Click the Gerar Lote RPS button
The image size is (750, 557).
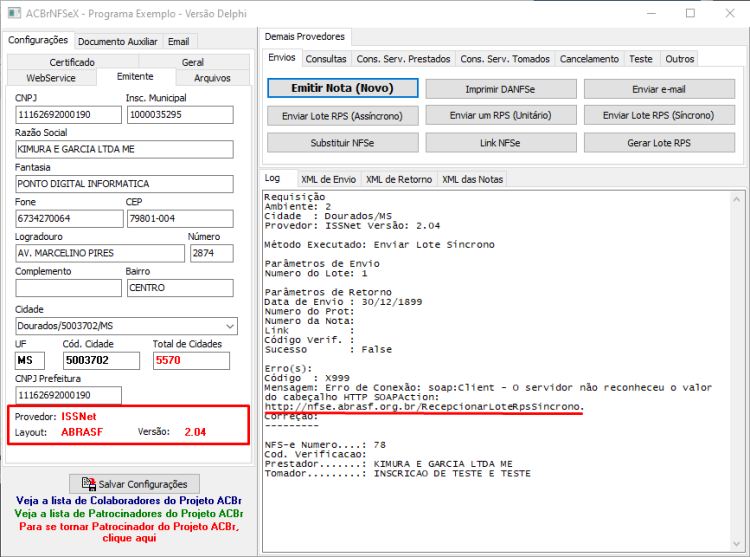pos(659,143)
